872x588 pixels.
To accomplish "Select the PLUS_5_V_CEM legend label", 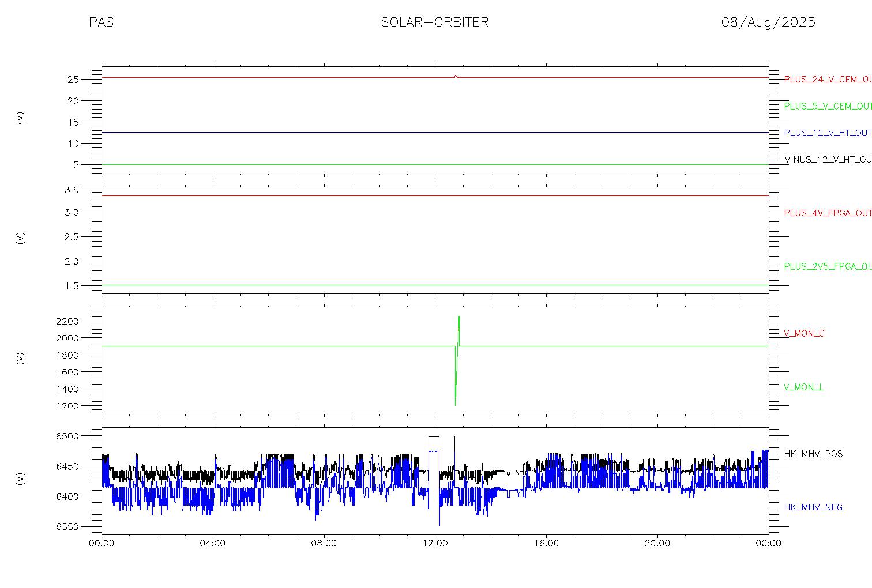I will pyautogui.click(x=828, y=106).
